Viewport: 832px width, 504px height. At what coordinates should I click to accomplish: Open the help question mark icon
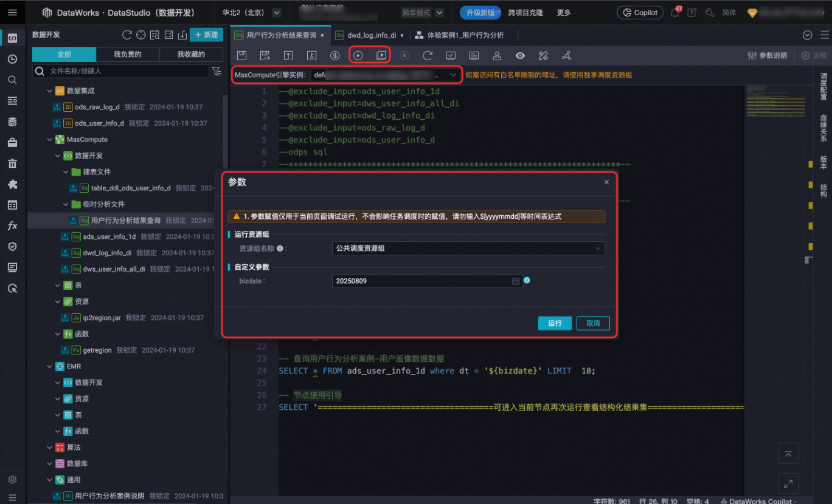coord(692,12)
